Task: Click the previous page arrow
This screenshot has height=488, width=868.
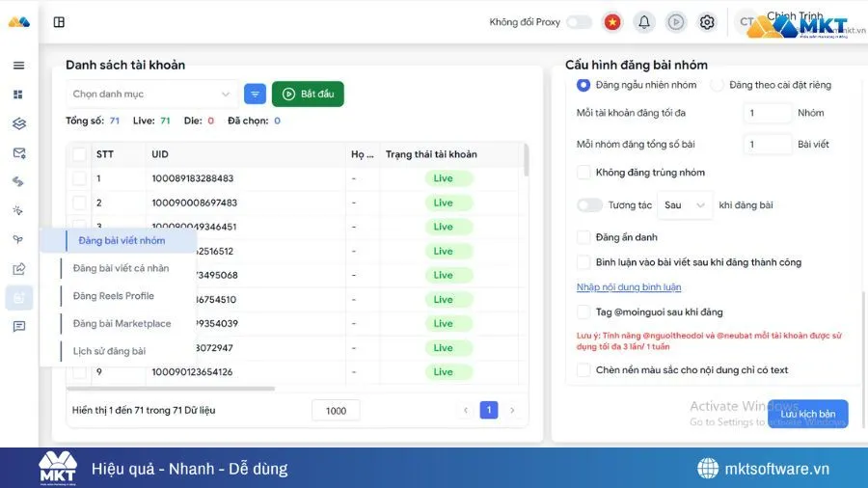Action: click(x=465, y=410)
